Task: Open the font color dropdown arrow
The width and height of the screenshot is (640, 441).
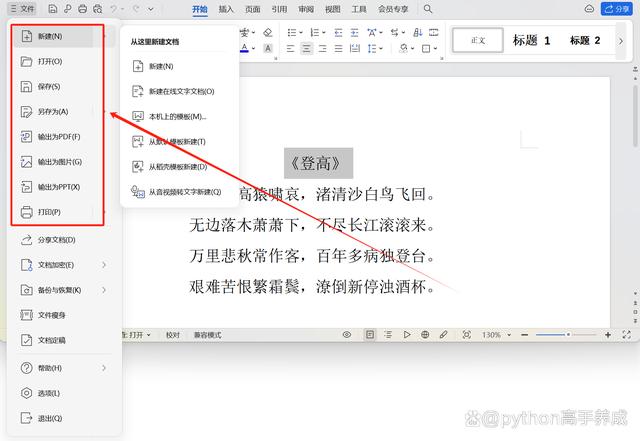Action: click(x=254, y=49)
